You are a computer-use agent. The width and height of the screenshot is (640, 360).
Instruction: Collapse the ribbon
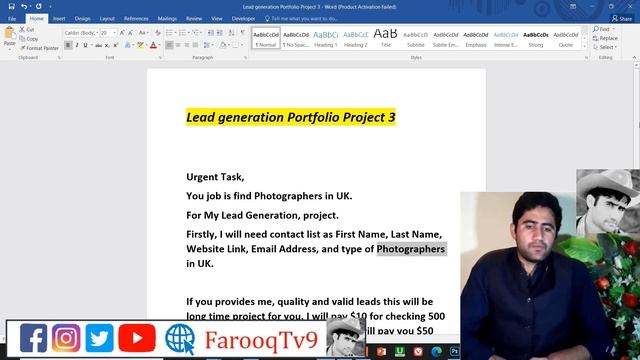tap(634, 58)
